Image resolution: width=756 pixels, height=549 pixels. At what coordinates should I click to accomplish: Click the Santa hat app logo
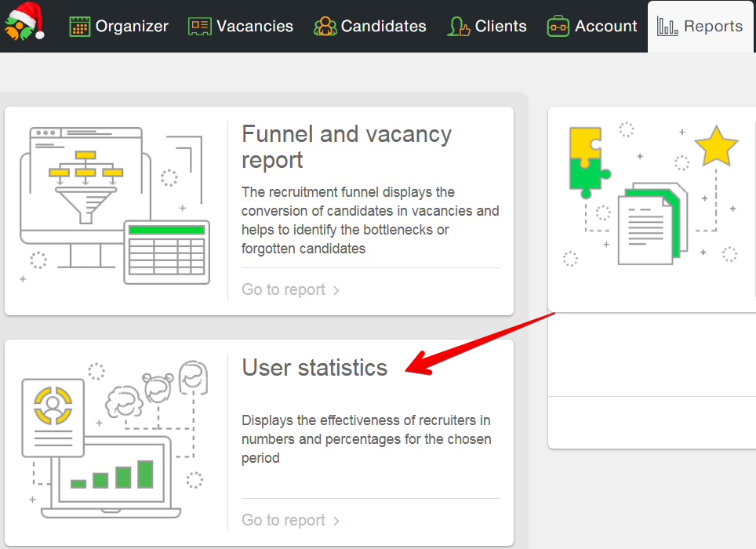pos(24,22)
